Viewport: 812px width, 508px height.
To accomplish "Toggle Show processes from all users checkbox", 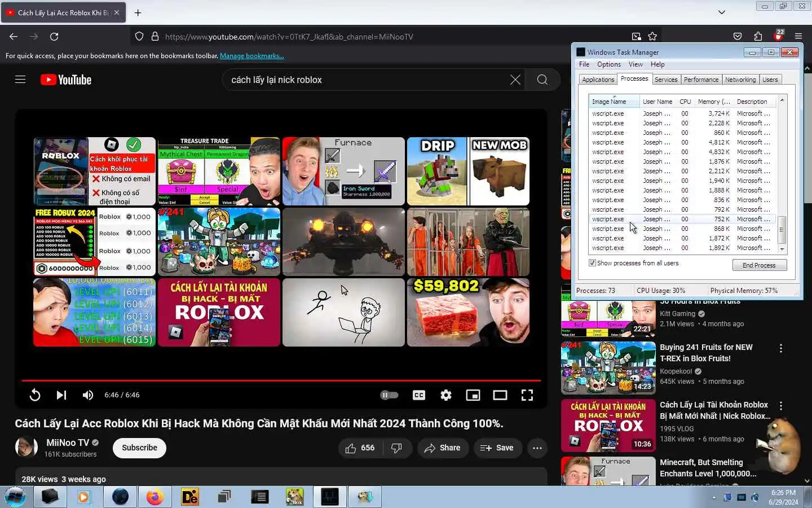I will [x=592, y=263].
